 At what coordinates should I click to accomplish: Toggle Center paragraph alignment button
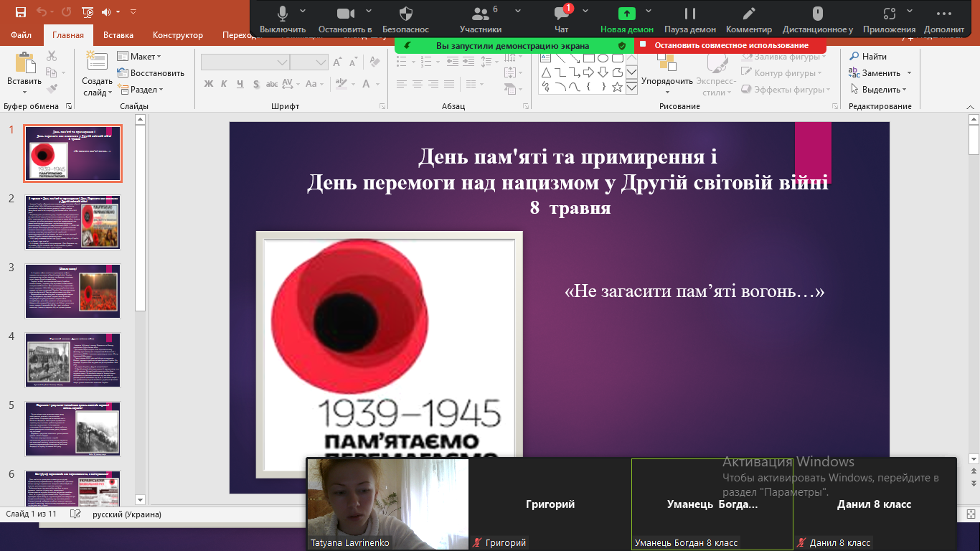(418, 84)
